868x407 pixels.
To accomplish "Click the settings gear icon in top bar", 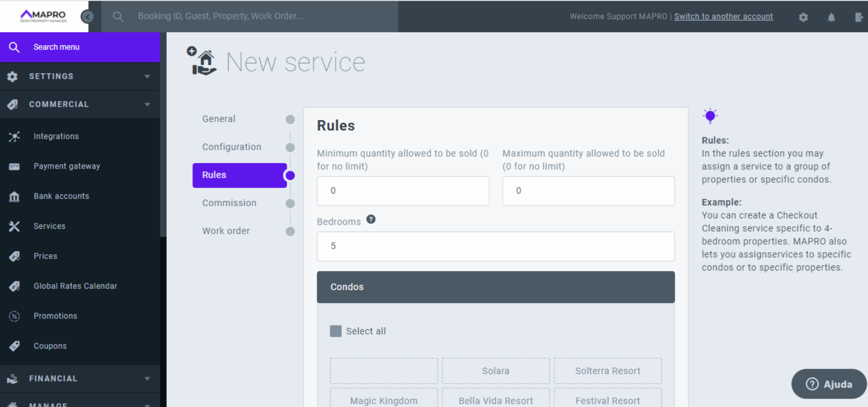I will 803,17.
